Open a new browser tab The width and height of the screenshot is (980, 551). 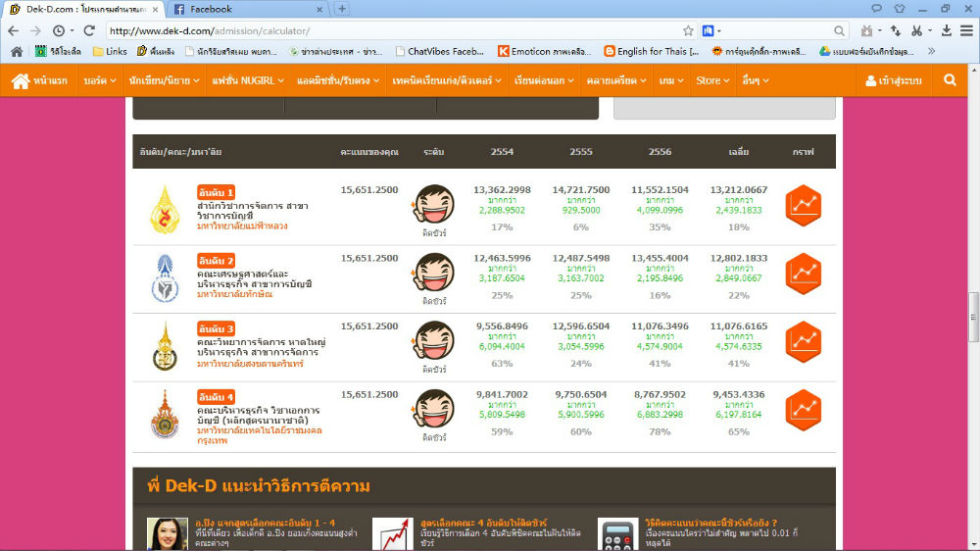342,9
